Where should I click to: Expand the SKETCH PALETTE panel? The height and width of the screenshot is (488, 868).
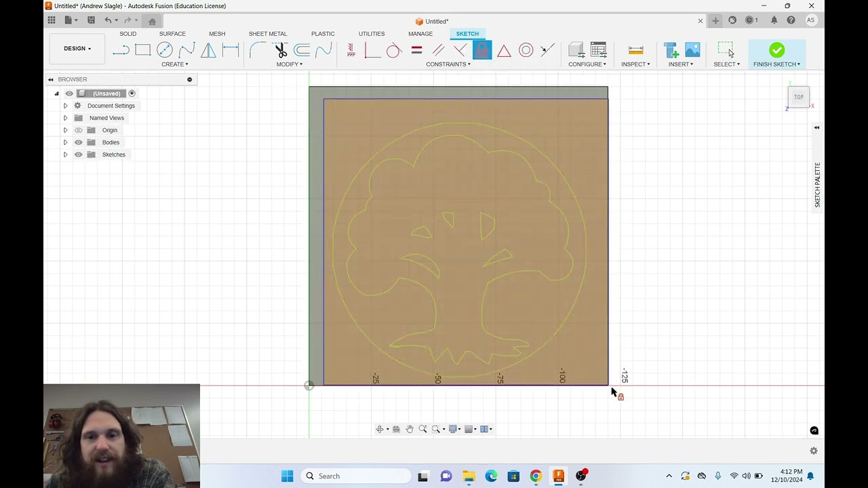(817, 127)
